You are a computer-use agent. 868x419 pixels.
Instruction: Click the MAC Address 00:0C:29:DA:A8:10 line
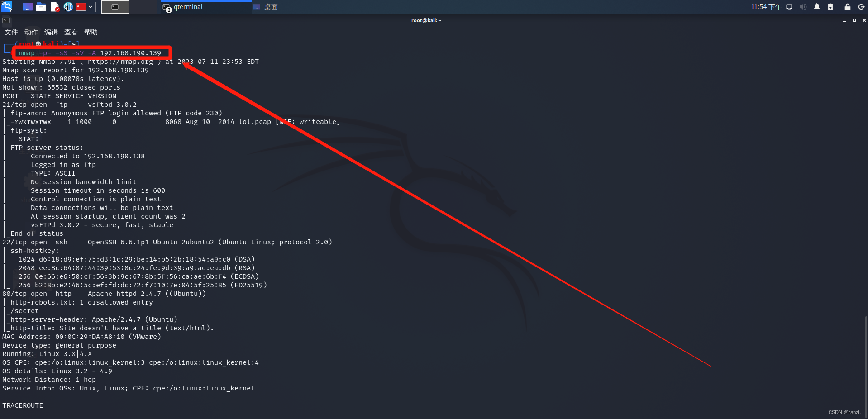click(x=81, y=337)
